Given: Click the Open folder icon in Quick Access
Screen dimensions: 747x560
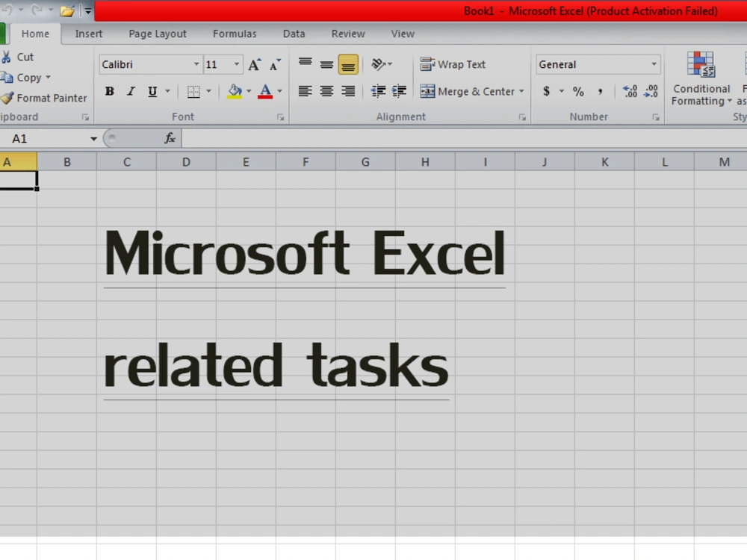Looking at the screenshot, I should pyautogui.click(x=67, y=10).
